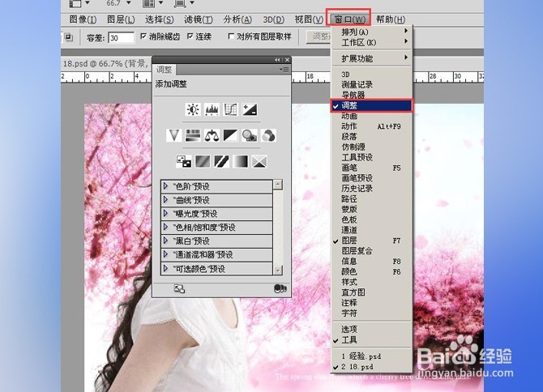
Task: Add a Curves adjustment
Action: (x=230, y=109)
